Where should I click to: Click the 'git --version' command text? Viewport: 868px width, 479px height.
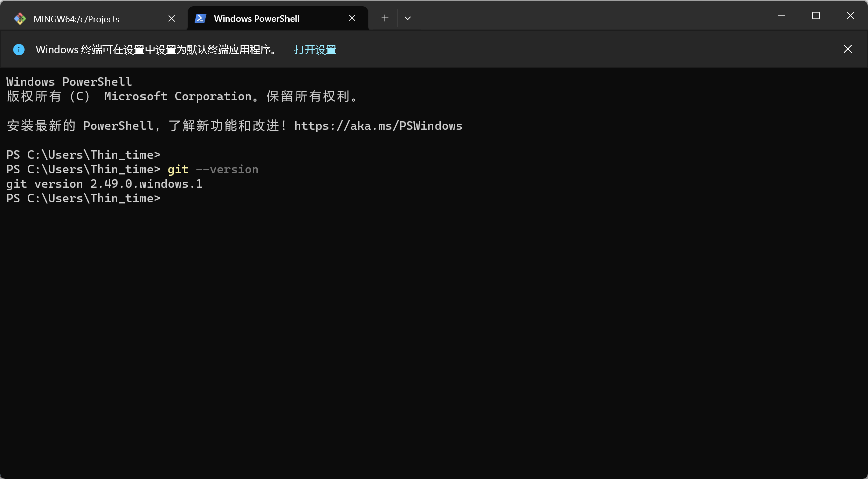pos(213,169)
